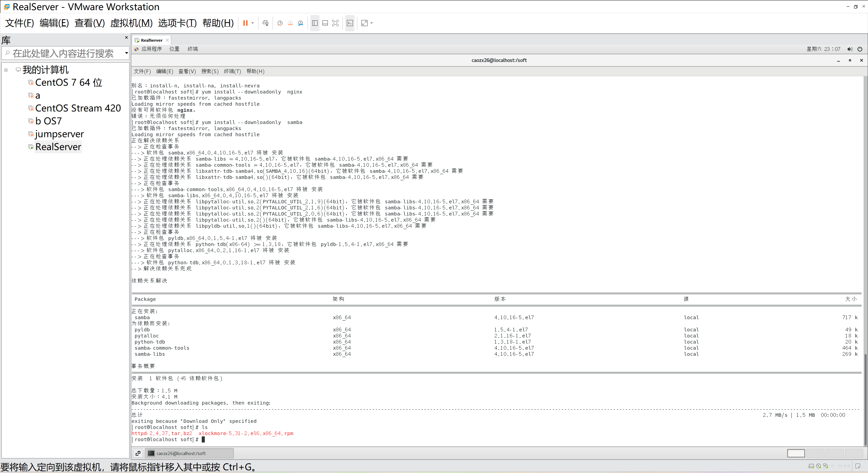Toggle the library sidebar view button
Viewport: 868px width, 473px height.
(x=315, y=23)
